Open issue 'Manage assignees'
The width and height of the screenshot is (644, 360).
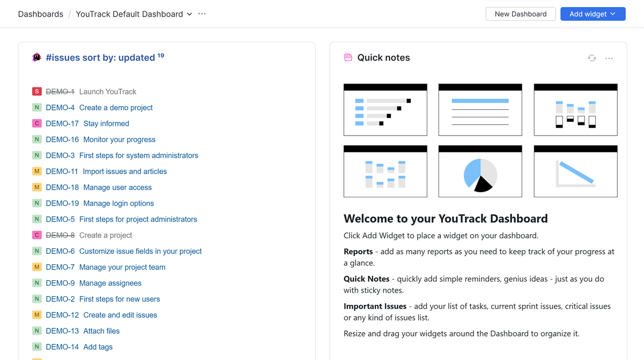point(110,283)
